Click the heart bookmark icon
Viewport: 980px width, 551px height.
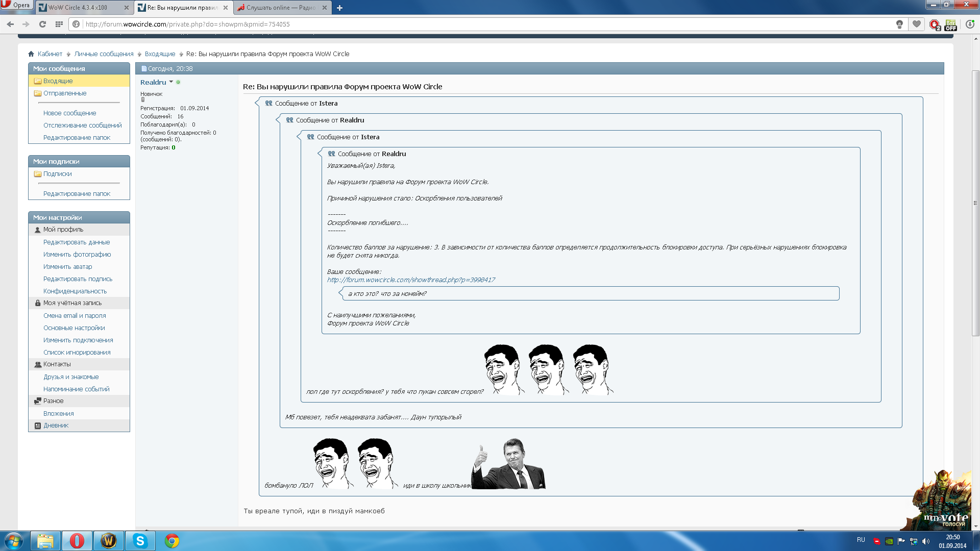(x=917, y=24)
